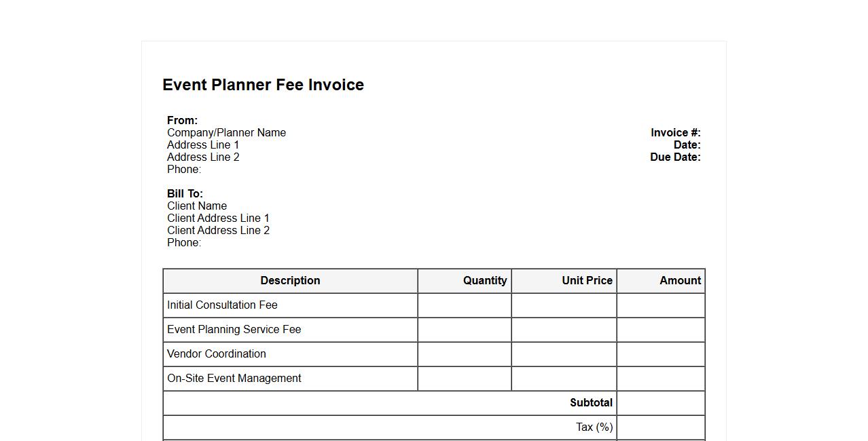Click the Invoice # label
This screenshot has width=868, height=441.
[x=675, y=133]
